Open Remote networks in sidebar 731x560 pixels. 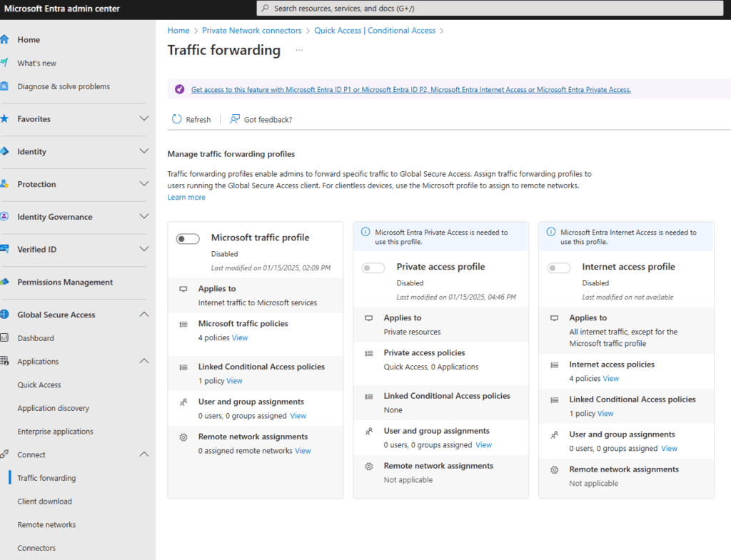(x=46, y=524)
